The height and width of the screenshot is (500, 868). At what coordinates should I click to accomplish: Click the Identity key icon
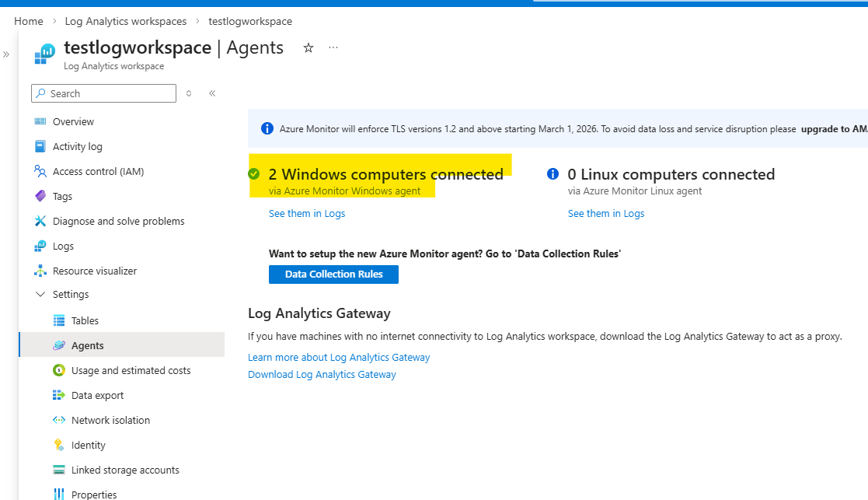tap(59, 446)
